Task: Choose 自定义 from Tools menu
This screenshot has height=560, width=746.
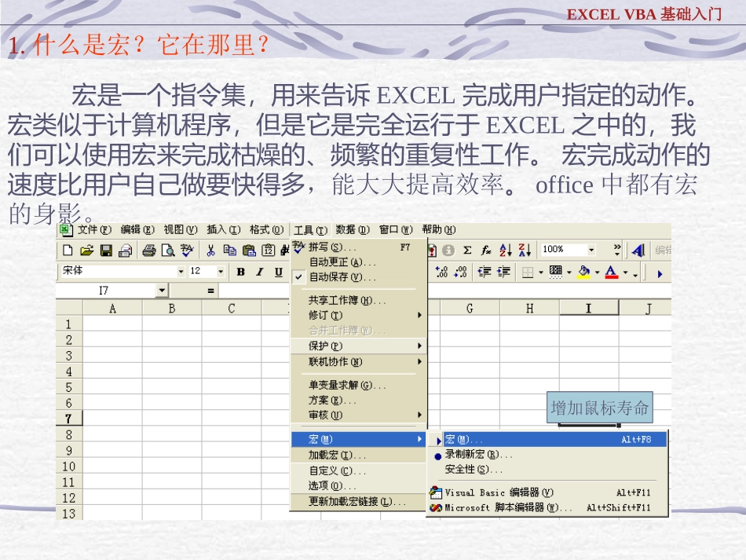Action: tap(358, 471)
